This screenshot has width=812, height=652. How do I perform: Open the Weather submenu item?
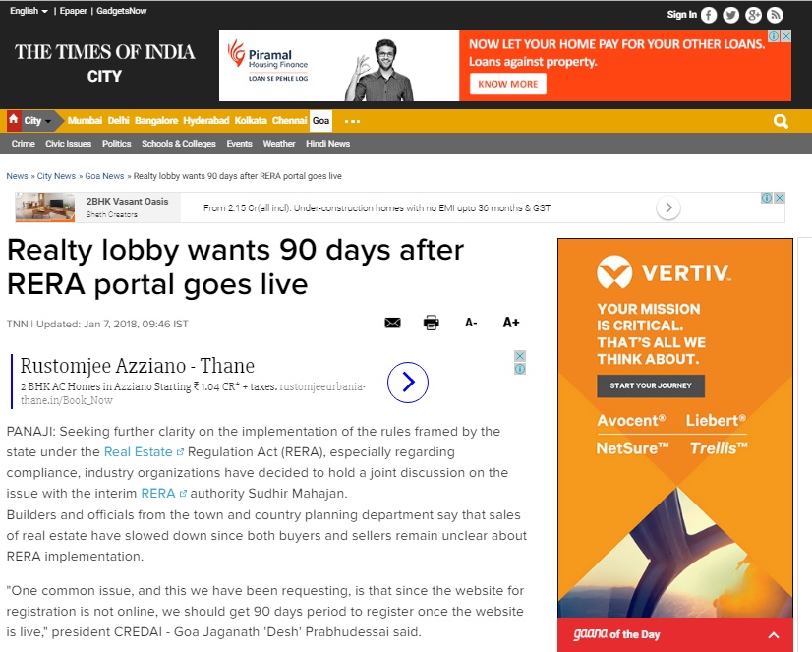(279, 144)
